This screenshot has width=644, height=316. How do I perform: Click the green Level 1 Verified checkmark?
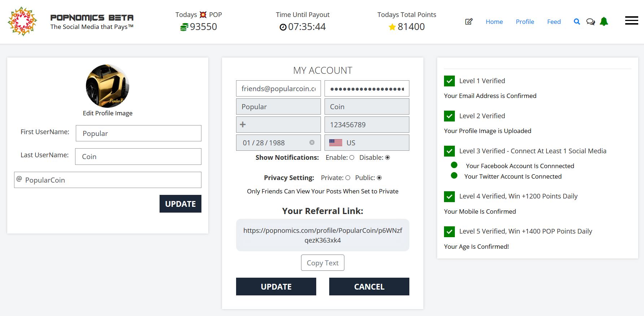[449, 81]
